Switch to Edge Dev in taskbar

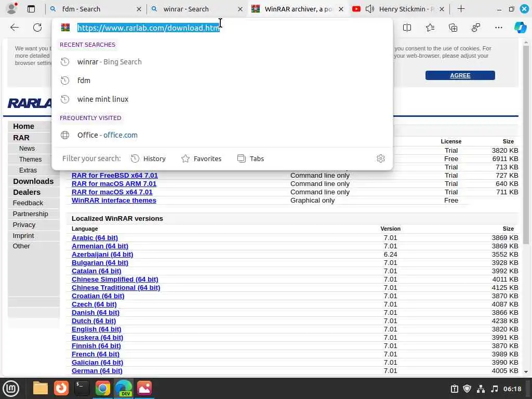pyautogui.click(x=124, y=388)
